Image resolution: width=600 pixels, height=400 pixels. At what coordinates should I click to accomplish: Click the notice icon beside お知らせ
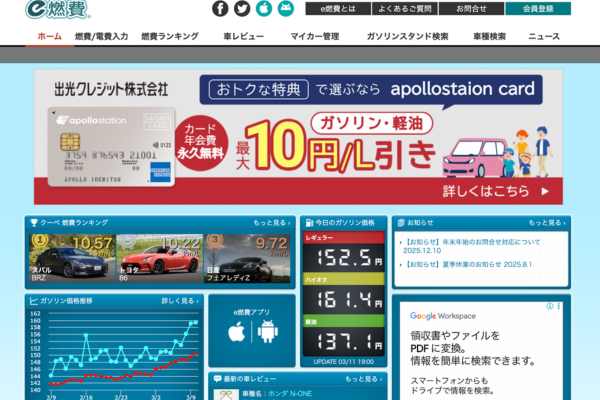coord(401,222)
